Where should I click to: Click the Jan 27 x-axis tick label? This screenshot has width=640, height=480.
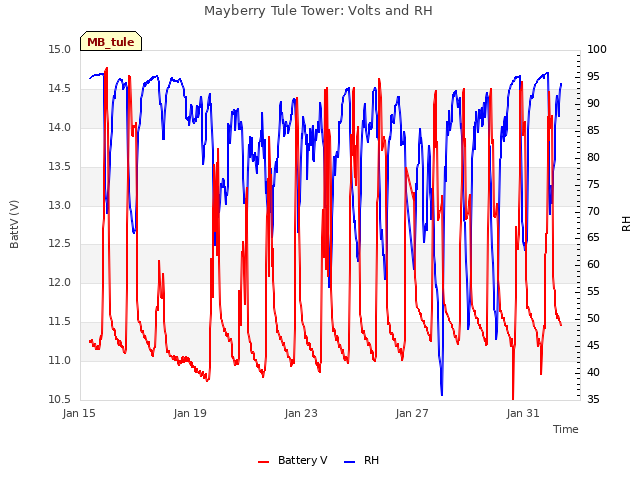(412, 413)
